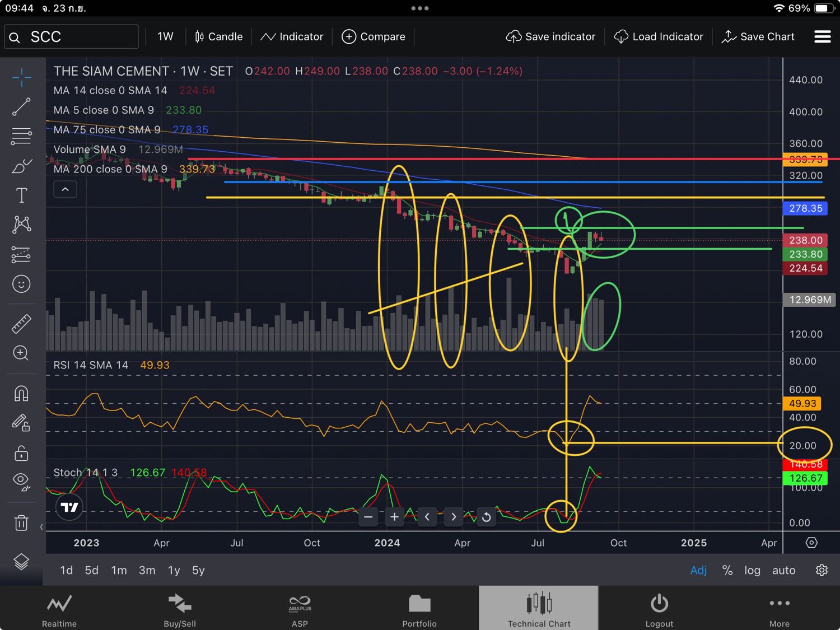Open the chart patterns tool

(x=21, y=225)
